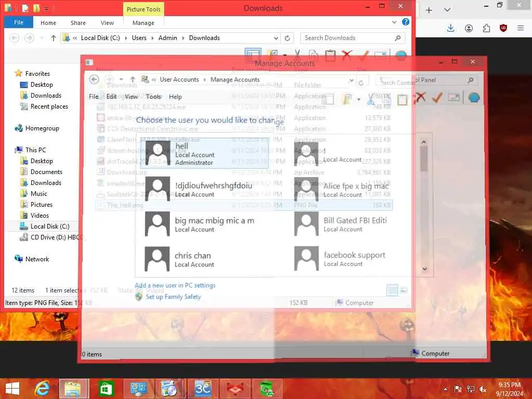
Task: Click the Paste clipboard icon in Manage Accounts
Action: pos(403,99)
